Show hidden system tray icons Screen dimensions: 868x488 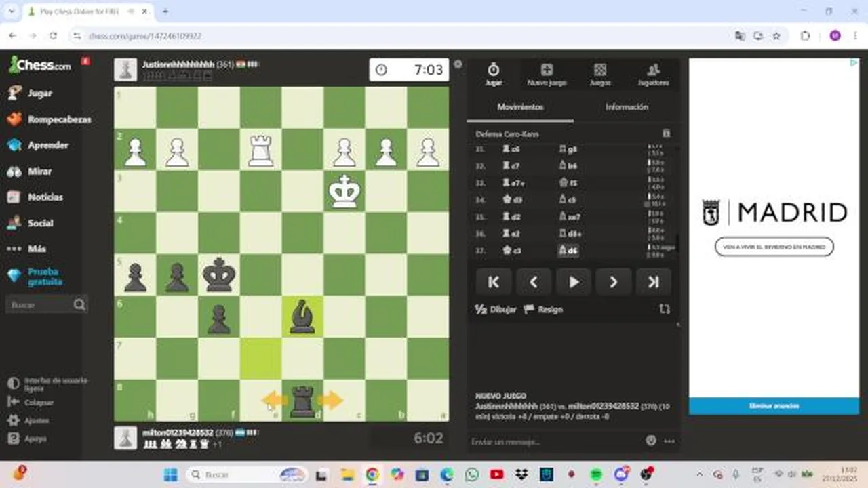pos(699,474)
